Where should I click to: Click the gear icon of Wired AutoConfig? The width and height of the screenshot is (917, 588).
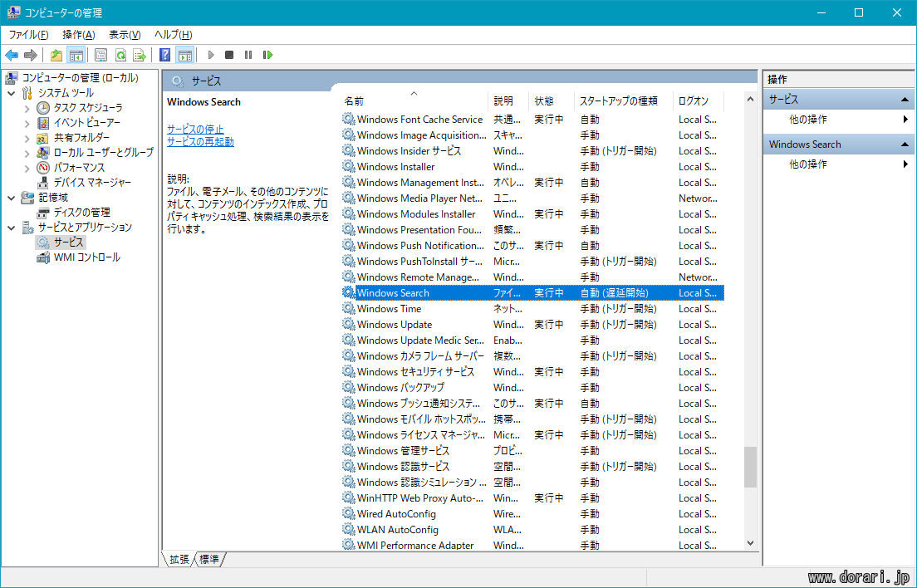(349, 514)
